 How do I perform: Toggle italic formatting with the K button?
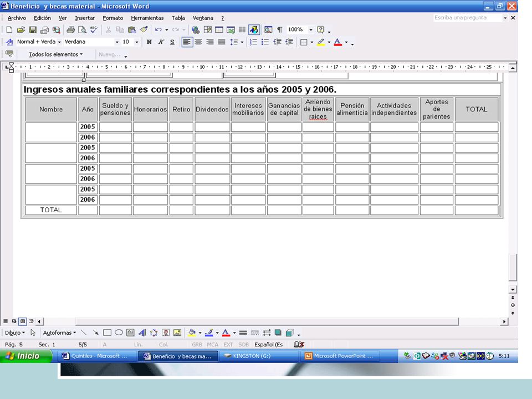[161, 42]
